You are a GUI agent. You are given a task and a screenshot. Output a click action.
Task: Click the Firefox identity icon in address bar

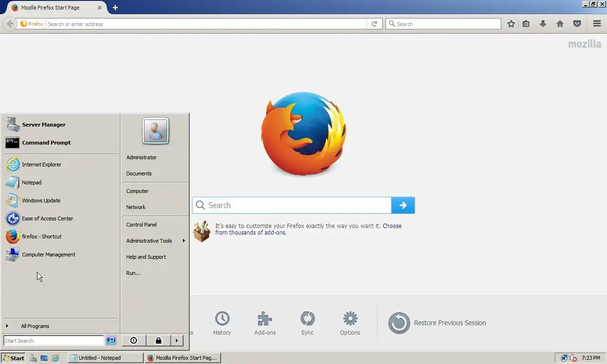[32, 24]
